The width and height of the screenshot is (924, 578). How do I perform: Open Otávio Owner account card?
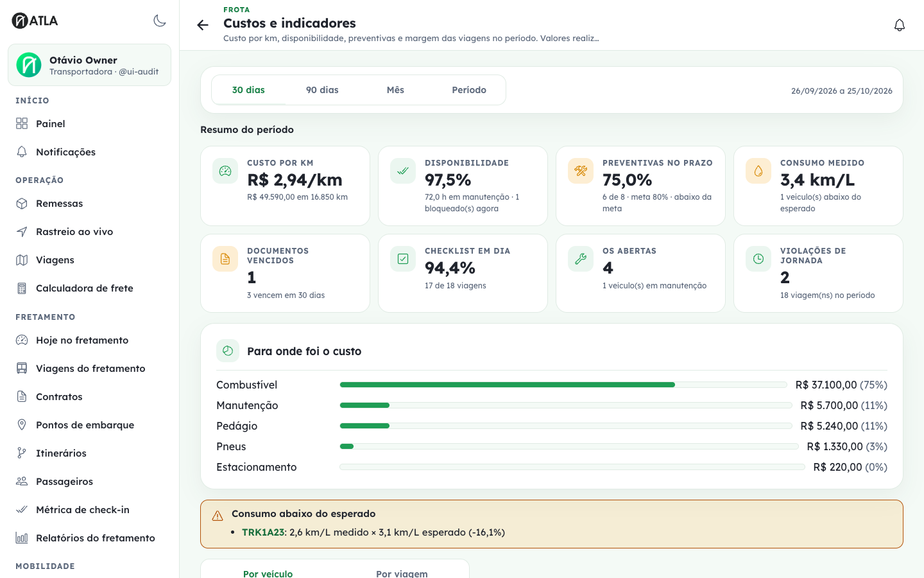tap(89, 65)
